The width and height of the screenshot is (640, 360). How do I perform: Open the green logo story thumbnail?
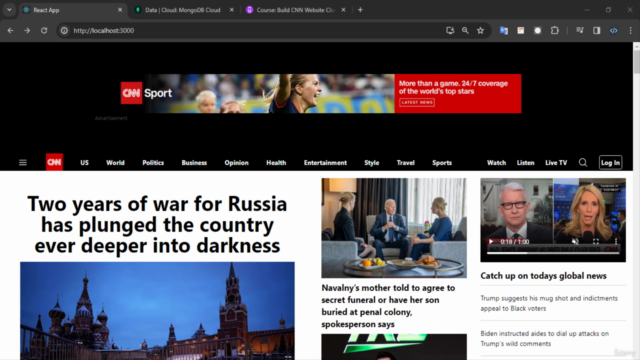394,347
